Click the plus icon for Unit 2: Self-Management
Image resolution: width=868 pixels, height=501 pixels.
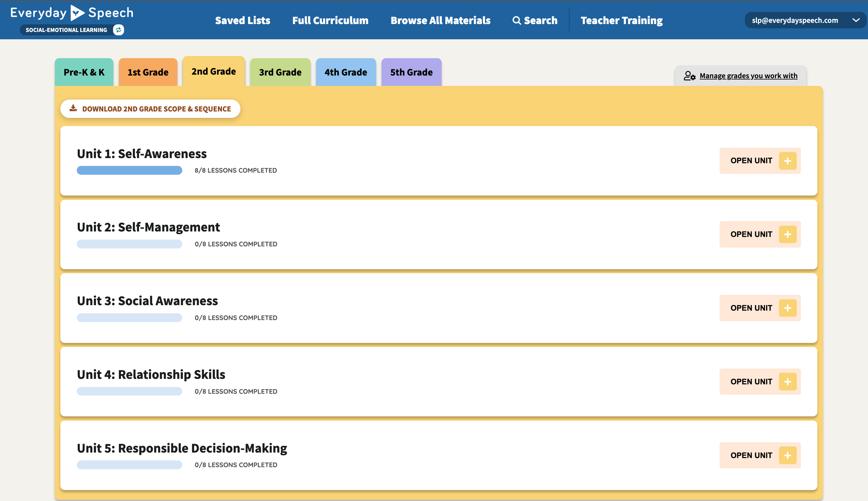tap(788, 234)
